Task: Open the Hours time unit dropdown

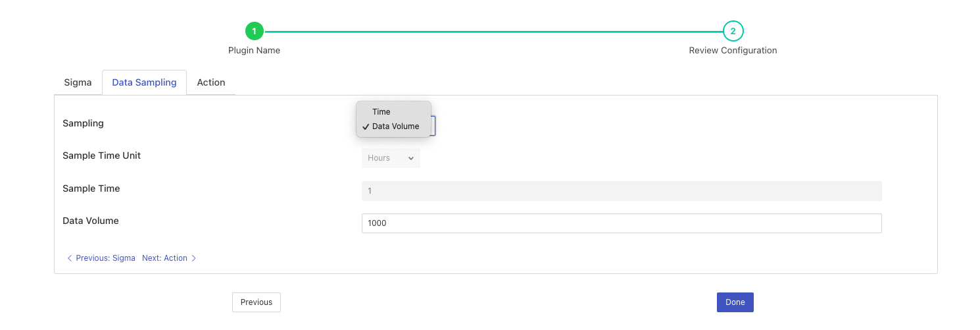Action: coord(390,158)
